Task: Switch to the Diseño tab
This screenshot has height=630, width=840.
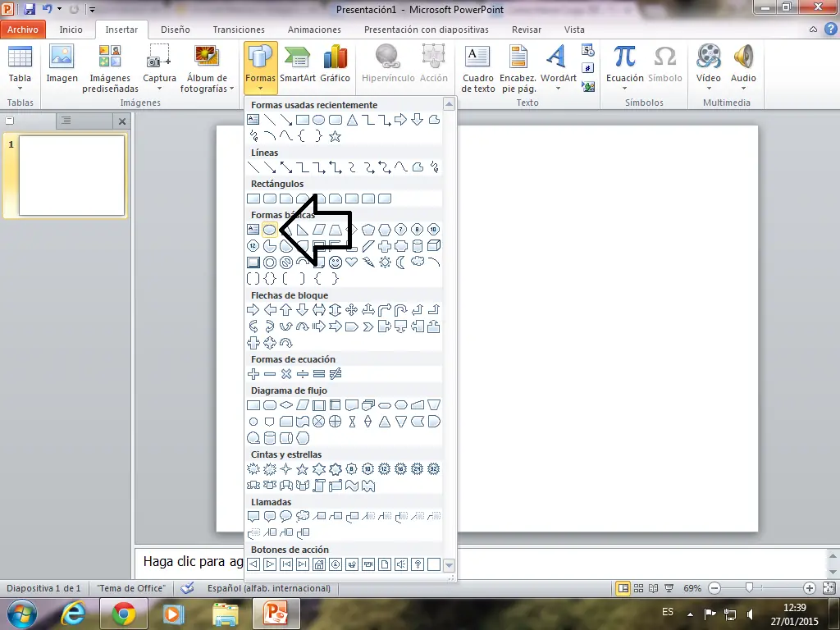Action: [176, 30]
